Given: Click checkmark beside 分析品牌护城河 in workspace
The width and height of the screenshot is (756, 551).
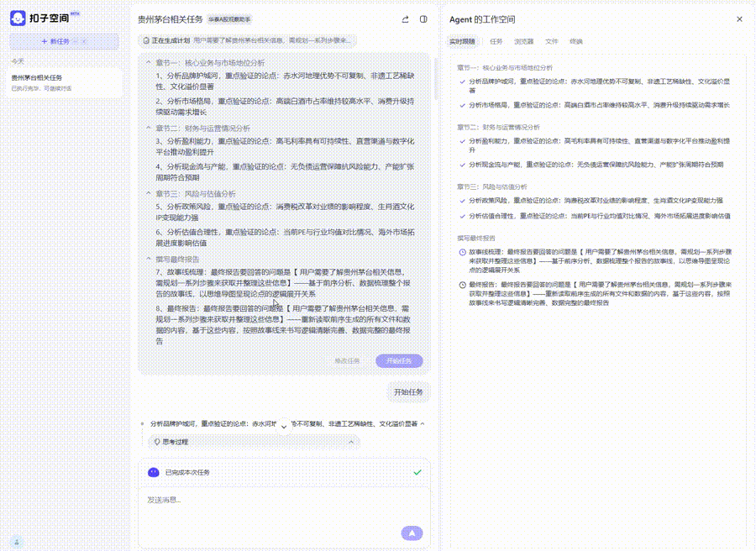Looking at the screenshot, I should coord(462,82).
